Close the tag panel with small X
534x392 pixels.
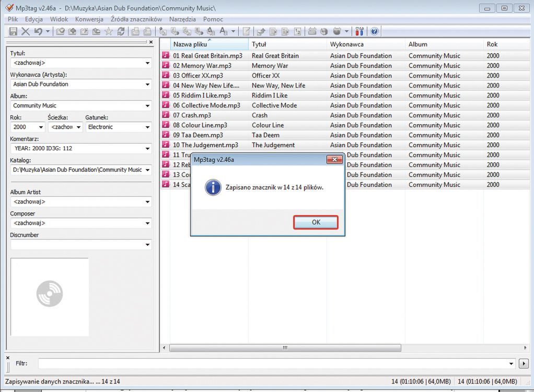pos(151,42)
